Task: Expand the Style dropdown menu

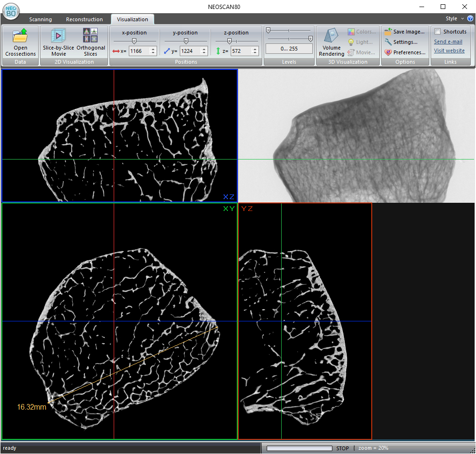Action: [x=455, y=18]
